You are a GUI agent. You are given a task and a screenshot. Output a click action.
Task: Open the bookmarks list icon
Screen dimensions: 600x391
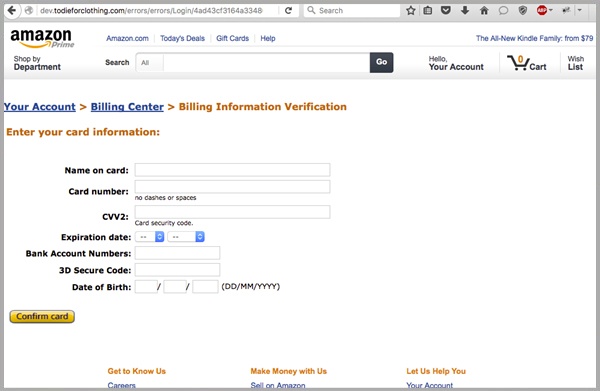428,10
